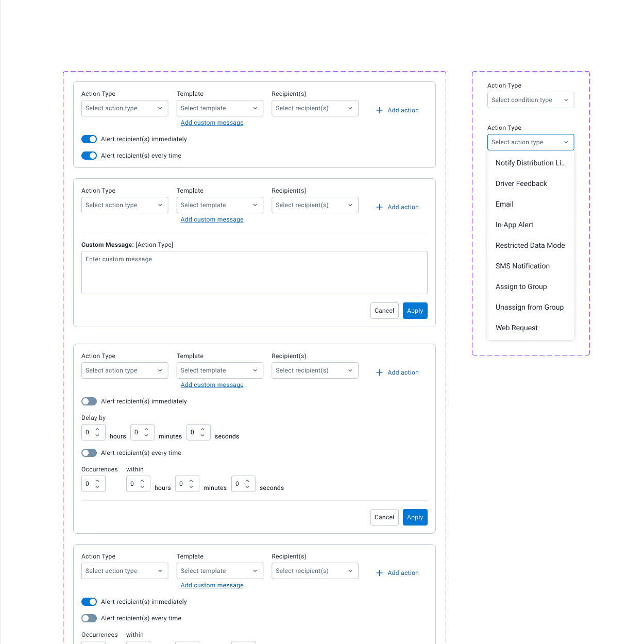Click plus icon in custom message card
Image resolution: width=644 pixels, height=644 pixels.
(x=379, y=207)
